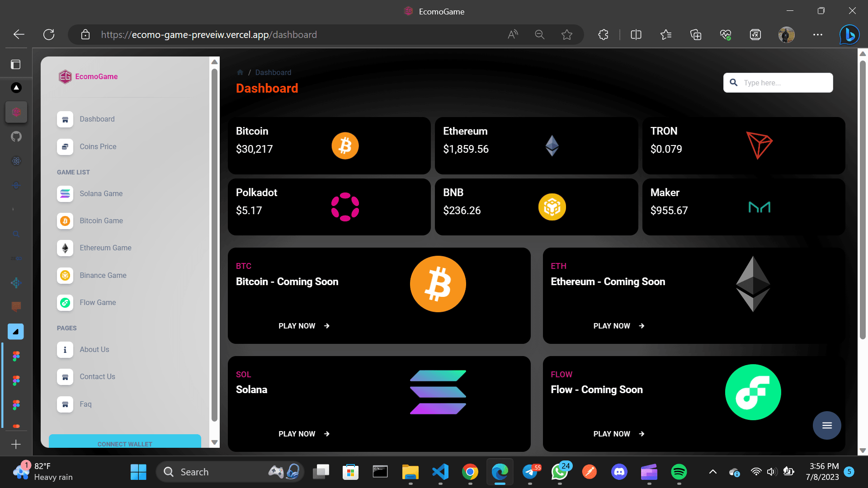Show hidden system tray icons chevron
The height and width of the screenshot is (488, 868).
coord(712,472)
